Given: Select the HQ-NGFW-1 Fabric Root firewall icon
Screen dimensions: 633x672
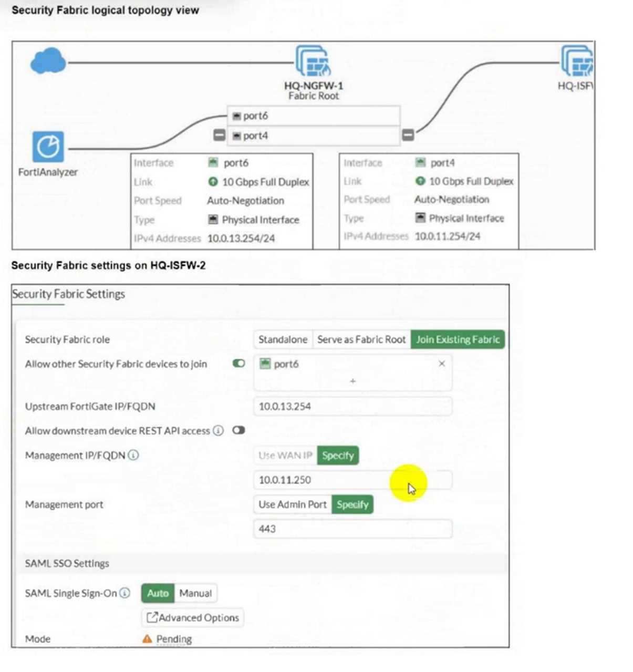Looking at the screenshot, I should coord(313,61).
